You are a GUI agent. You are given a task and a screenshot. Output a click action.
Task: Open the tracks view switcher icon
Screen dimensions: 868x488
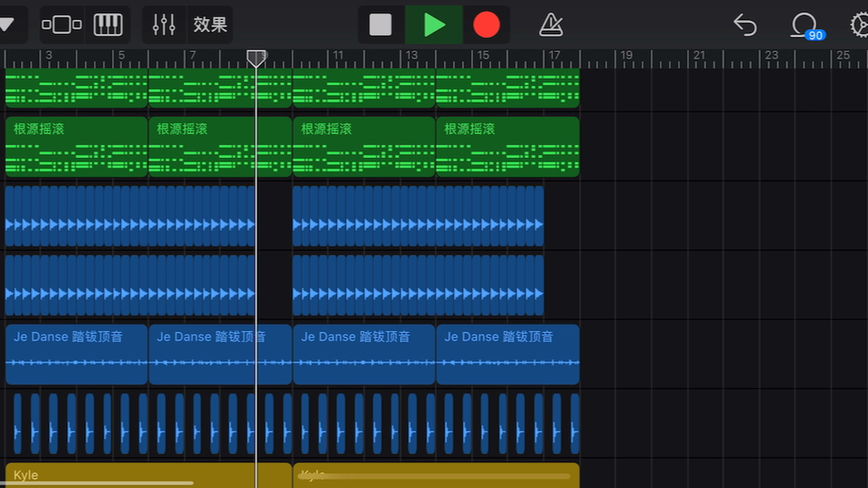[62, 25]
